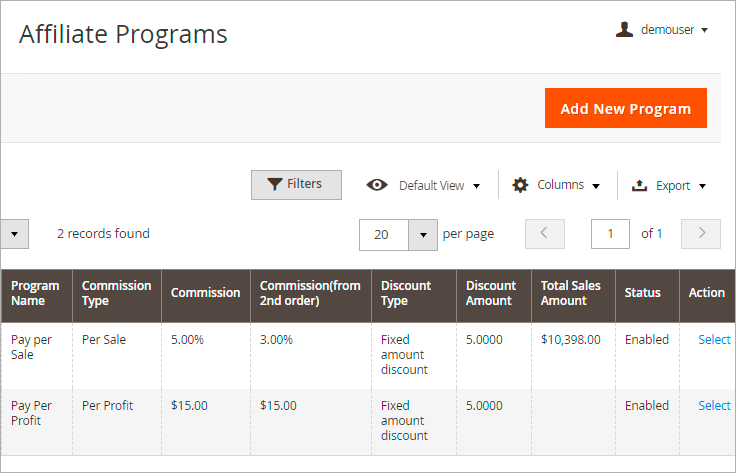
Task: Click the eye icon for Default View
Action: coord(377,185)
